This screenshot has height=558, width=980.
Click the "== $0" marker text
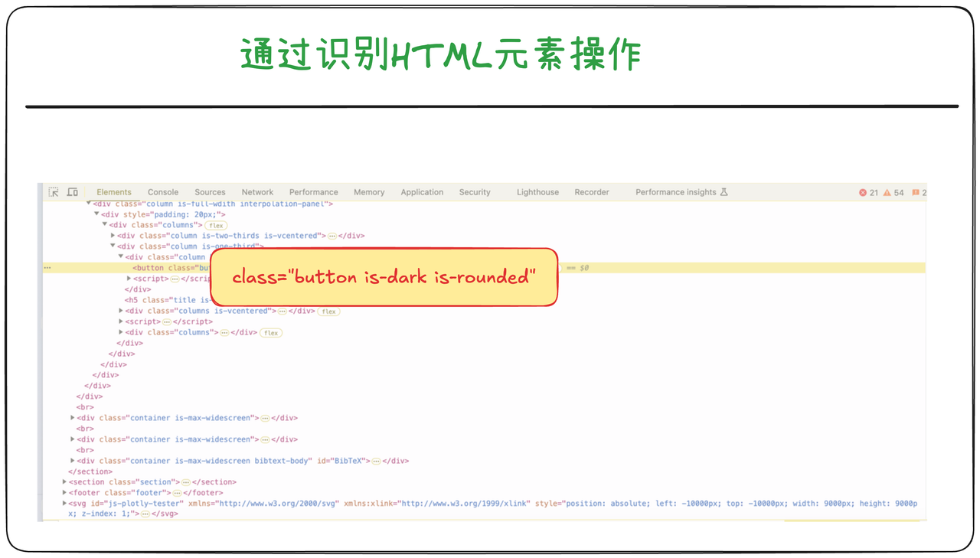pyautogui.click(x=577, y=268)
